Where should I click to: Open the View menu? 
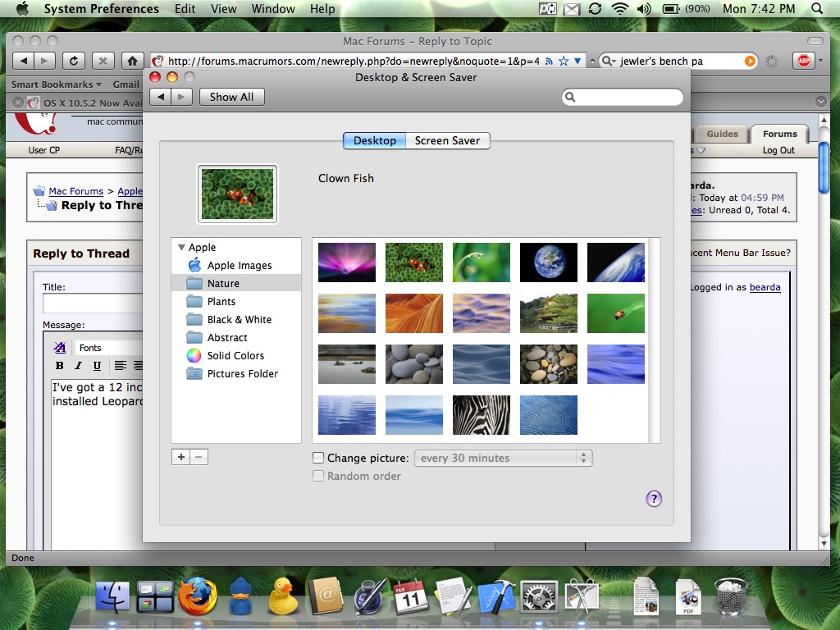click(x=223, y=8)
